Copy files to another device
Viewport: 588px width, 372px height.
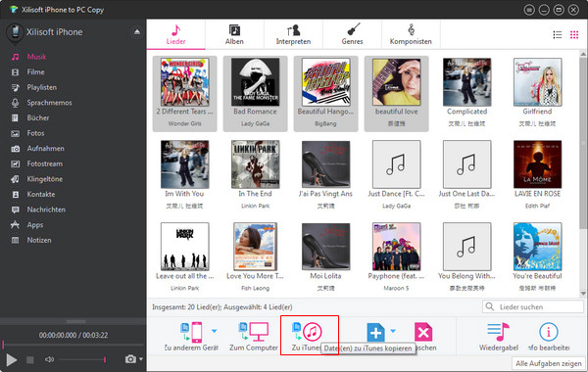[x=191, y=337]
